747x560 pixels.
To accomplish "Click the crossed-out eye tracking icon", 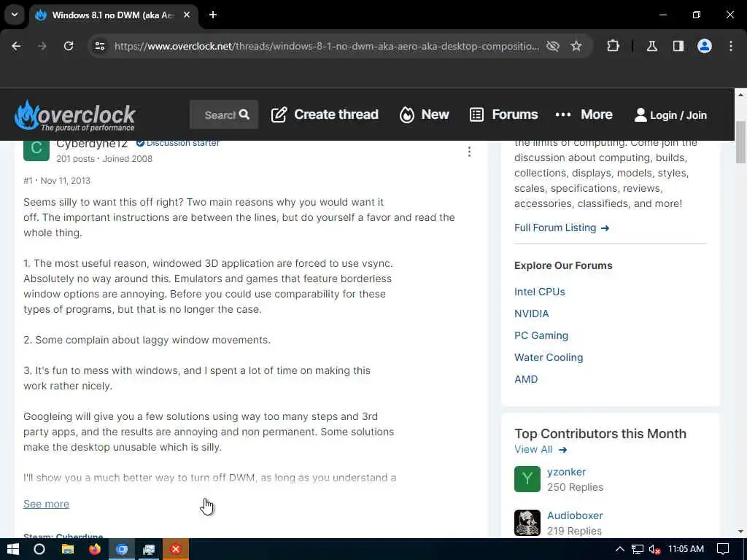I will click(x=553, y=46).
